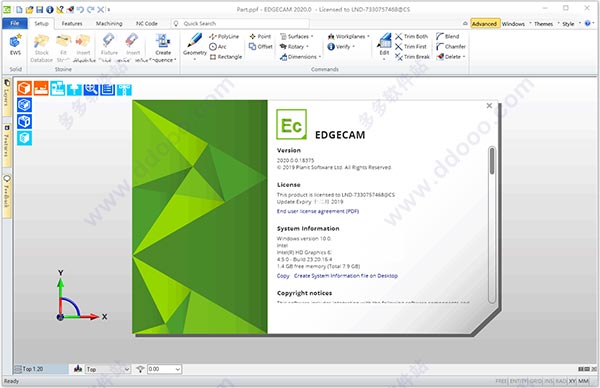Toggle the GRID status bar indicator
This screenshot has height=388, width=600.
coord(536,381)
